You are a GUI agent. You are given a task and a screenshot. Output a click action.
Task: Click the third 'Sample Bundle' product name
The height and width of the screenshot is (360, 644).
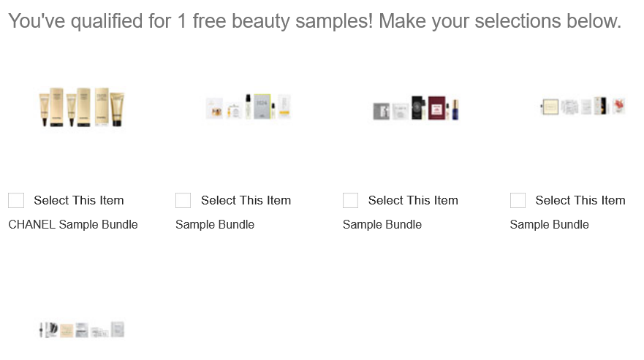pyautogui.click(x=382, y=224)
